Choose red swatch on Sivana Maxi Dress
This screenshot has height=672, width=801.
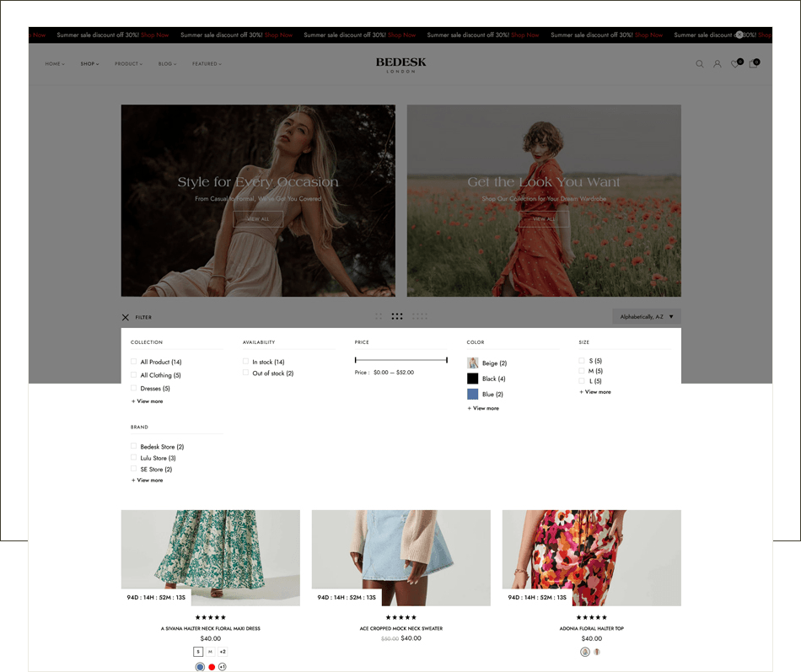(212, 666)
